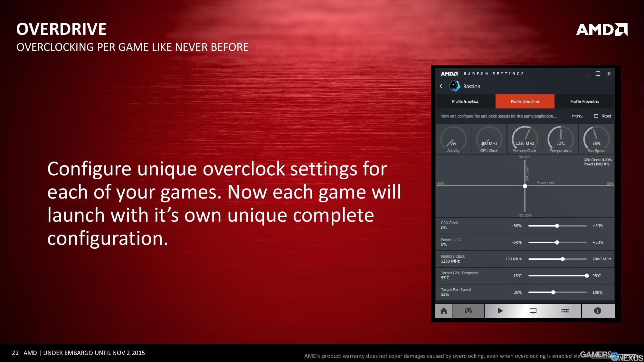644x362 pixels.
Task: Select the Profile OverDrive tab
Action: [525, 101]
